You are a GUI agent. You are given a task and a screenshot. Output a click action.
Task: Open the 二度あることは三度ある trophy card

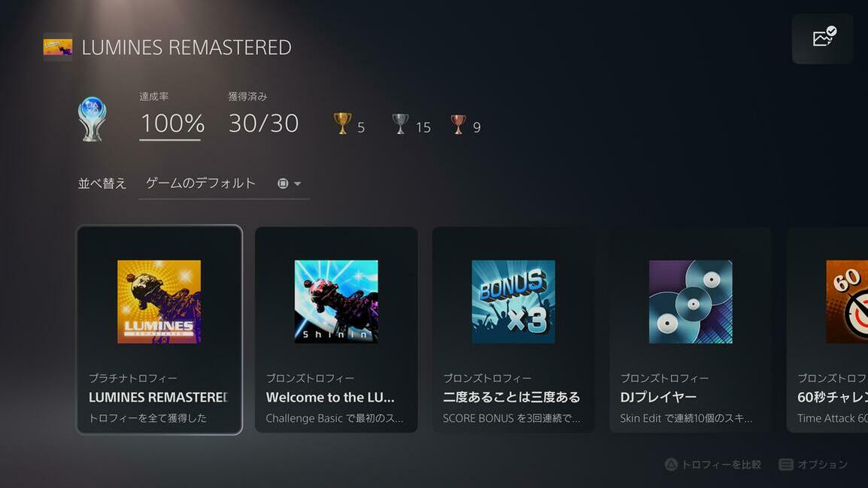point(513,330)
